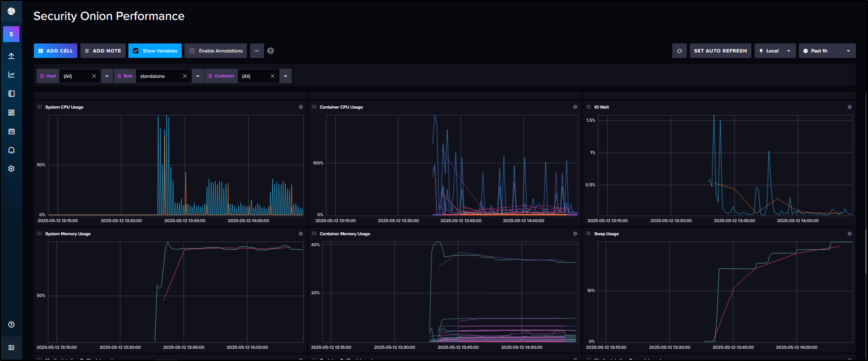Expand the Host variable dropdown arrow
The height and width of the screenshot is (361, 868).
coord(107,76)
